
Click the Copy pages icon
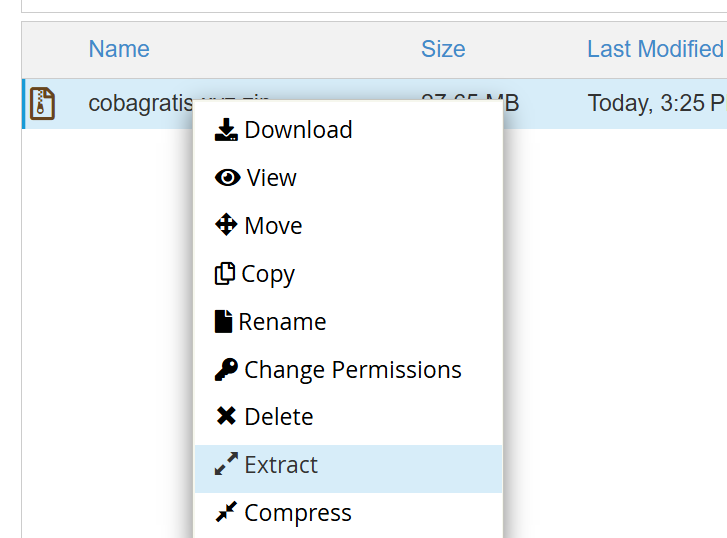(x=225, y=273)
